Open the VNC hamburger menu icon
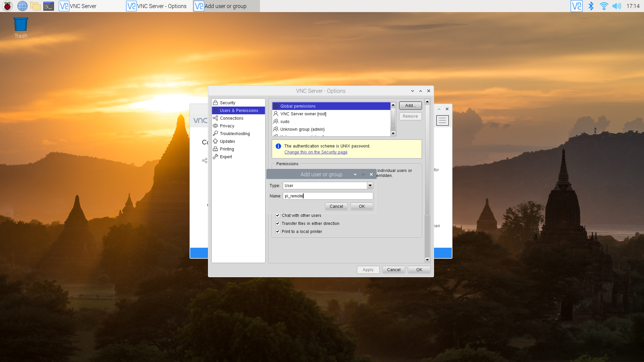This screenshot has height=362, width=644. point(442,120)
